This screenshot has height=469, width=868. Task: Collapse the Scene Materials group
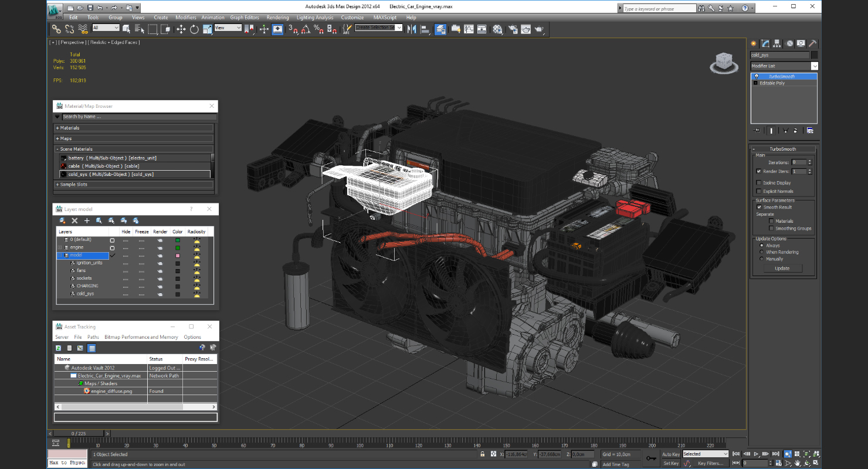pos(134,149)
